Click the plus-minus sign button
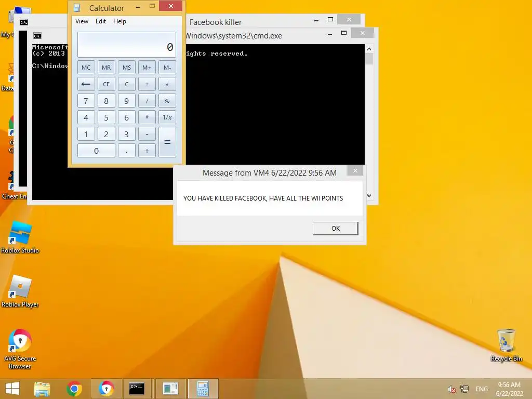The height and width of the screenshot is (399, 532). (147, 84)
